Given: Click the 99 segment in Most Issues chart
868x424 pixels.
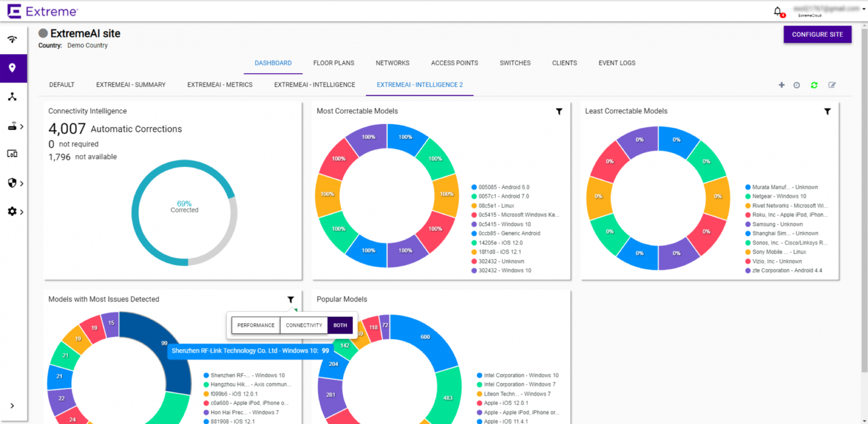Looking at the screenshot, I should click(164, 343).
